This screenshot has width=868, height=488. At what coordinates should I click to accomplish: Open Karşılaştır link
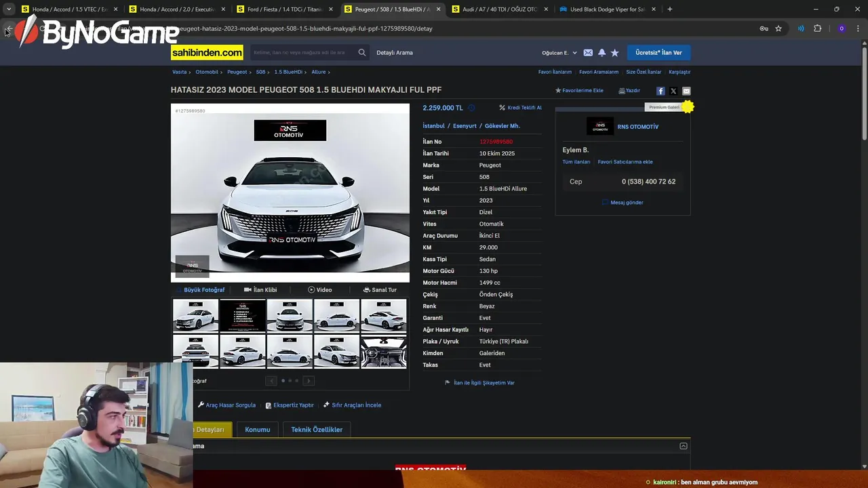tap(679, 72)
